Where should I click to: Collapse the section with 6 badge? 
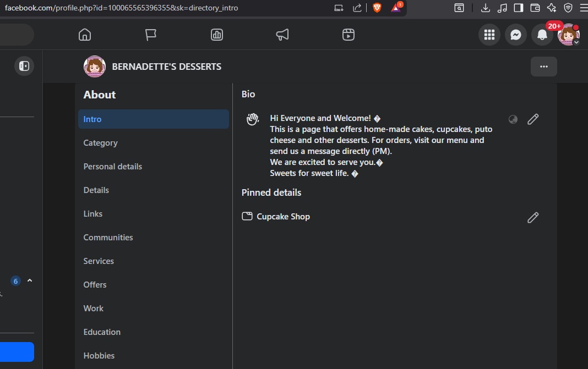tap(30, 281)
